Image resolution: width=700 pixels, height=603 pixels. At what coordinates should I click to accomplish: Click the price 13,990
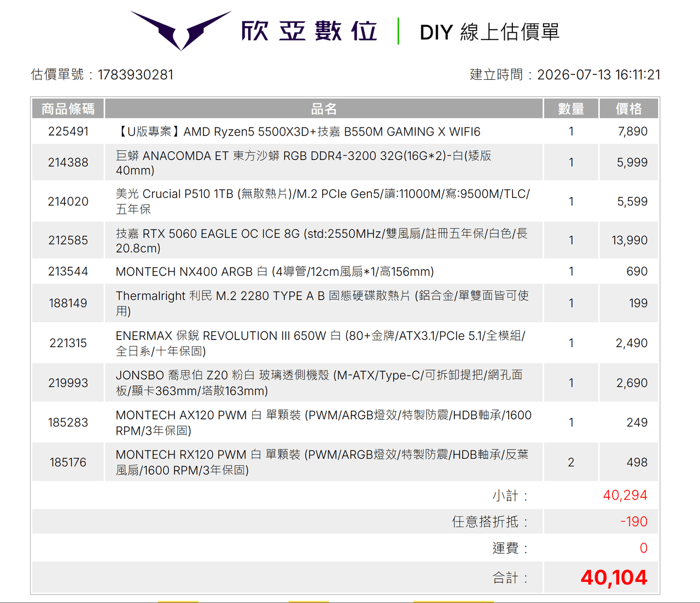(x=629, y=240)
